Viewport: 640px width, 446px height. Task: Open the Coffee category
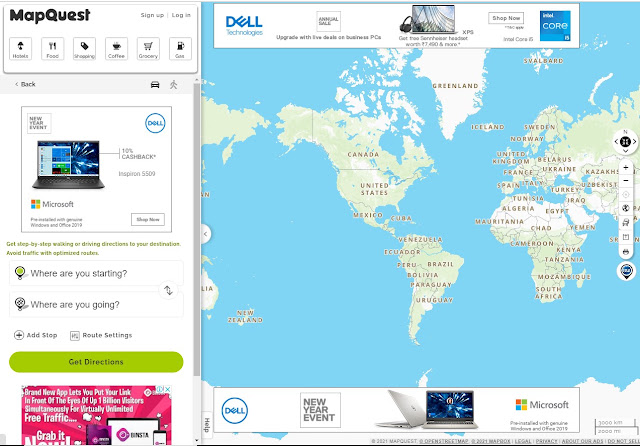[x=116, y=49]
